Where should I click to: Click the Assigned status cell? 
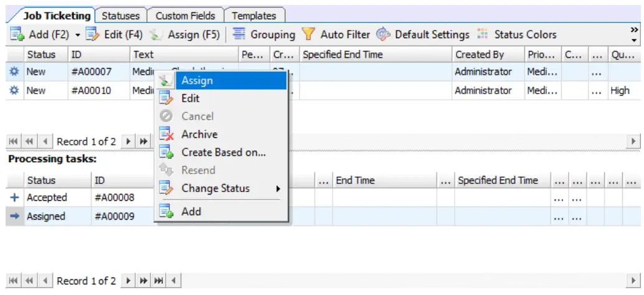(x=57, y=216)
